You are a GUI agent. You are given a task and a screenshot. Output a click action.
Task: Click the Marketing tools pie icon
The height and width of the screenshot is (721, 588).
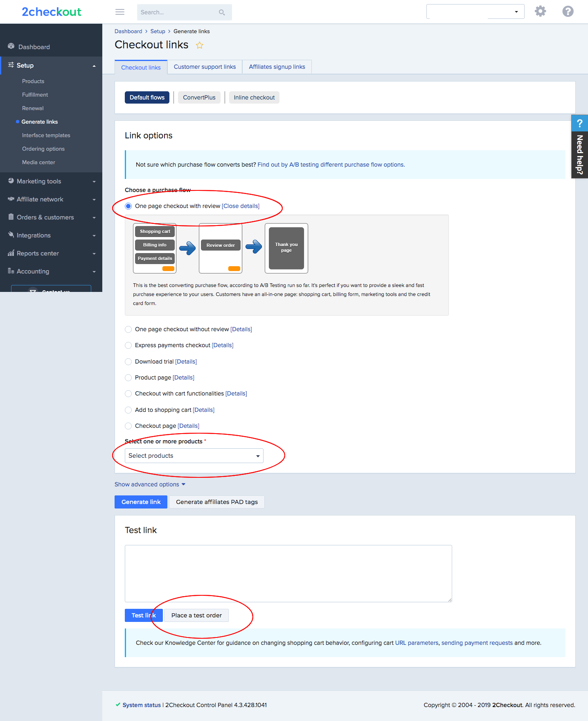click(x=11, y=181)
